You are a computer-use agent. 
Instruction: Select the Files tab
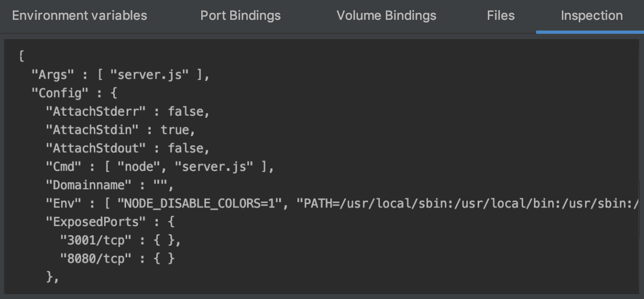coord(501,16)
